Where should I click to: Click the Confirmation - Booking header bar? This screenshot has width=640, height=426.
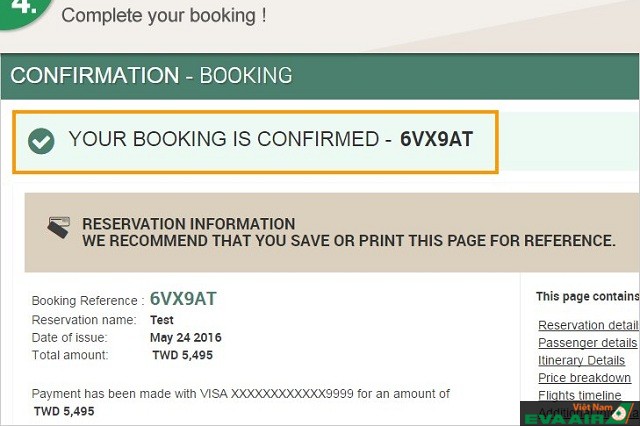[x=320, y=76]
